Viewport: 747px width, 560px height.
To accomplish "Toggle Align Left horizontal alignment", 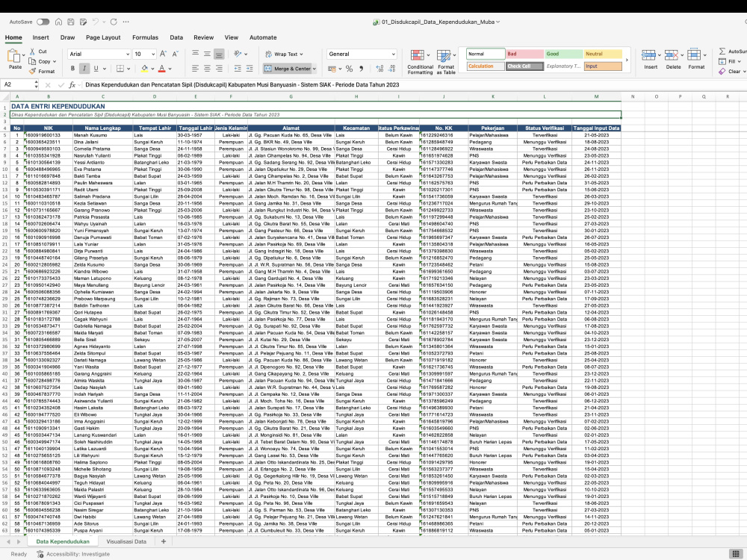I will (x=195, y=69).
